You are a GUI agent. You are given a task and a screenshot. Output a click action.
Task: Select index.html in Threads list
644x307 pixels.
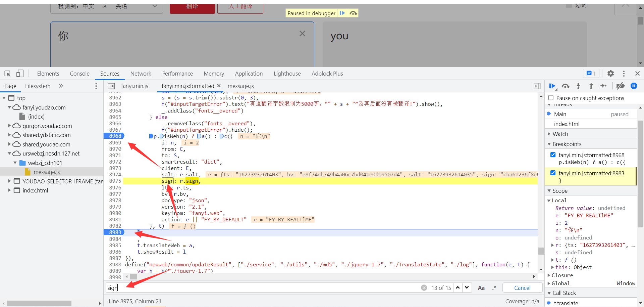[567, 124]
